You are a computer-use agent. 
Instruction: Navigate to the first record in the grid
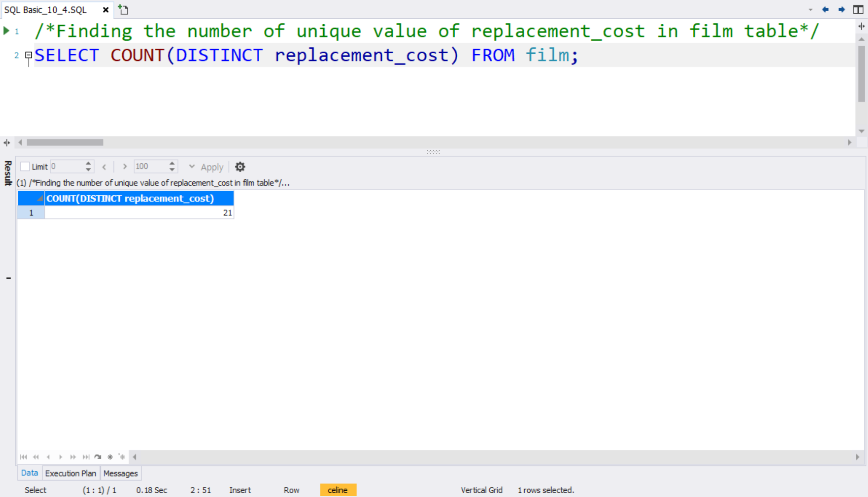(x=24, y=457)
